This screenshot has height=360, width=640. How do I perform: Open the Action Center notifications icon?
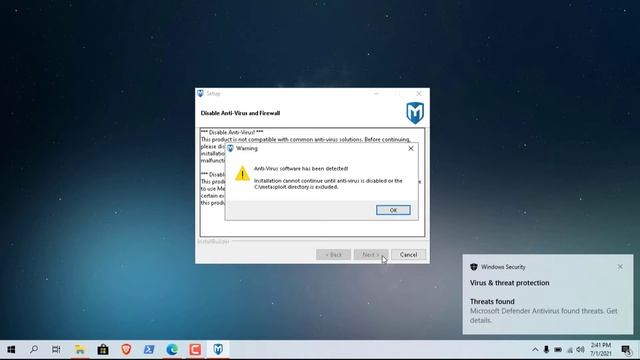[x=626, y=350]
